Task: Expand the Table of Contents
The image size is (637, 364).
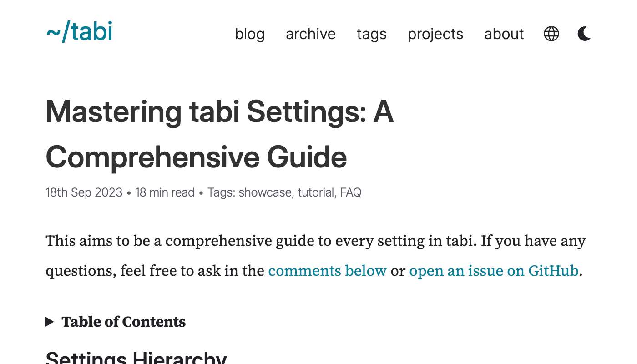Action: (123, 322)
